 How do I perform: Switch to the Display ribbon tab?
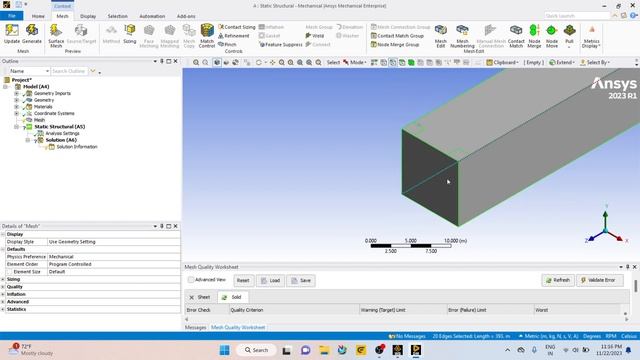click(x=88, y=16)
